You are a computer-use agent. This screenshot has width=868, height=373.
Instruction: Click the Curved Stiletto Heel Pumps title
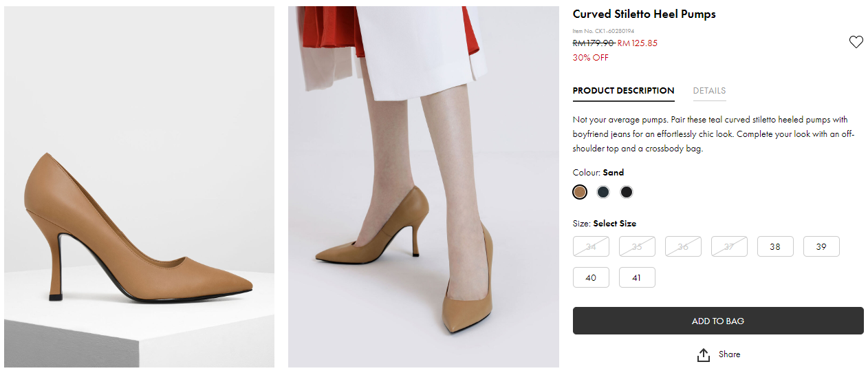(644, 14)
